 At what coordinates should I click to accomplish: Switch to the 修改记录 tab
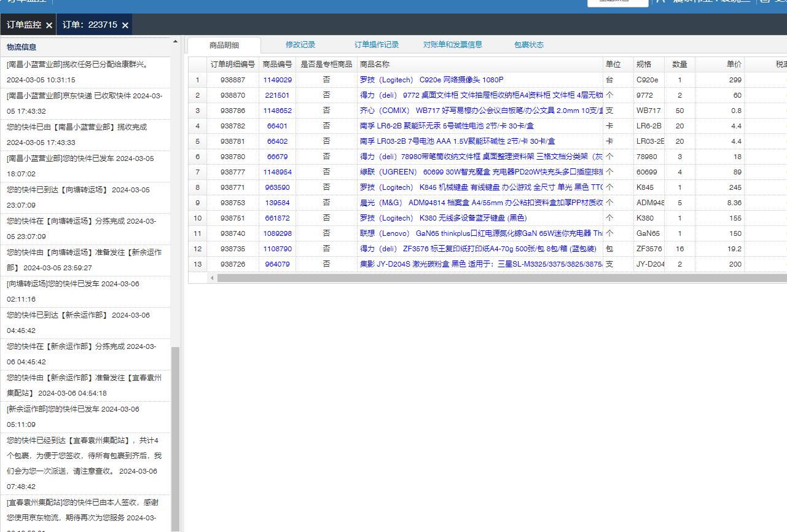(x=300, y=44)
